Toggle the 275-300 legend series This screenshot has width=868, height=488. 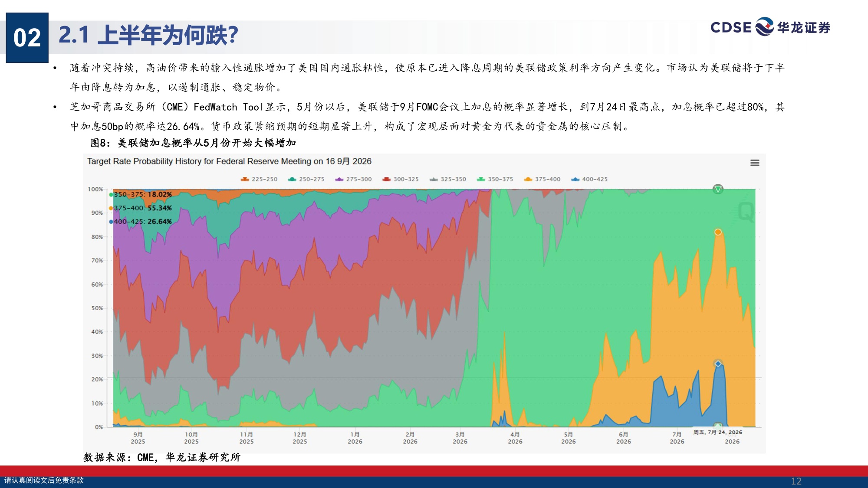click(x=353, y=179)
